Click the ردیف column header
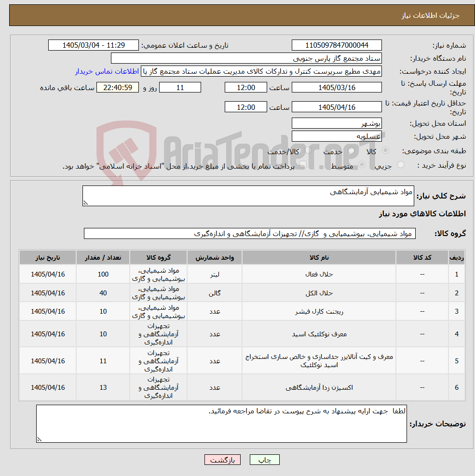Viewport: 475px width, 476px height. click(x=457, y=257)
